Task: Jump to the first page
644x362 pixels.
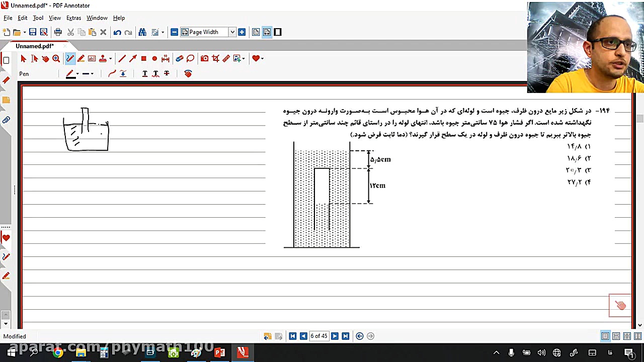Action: pyautogui.click(x=292, y=336)
